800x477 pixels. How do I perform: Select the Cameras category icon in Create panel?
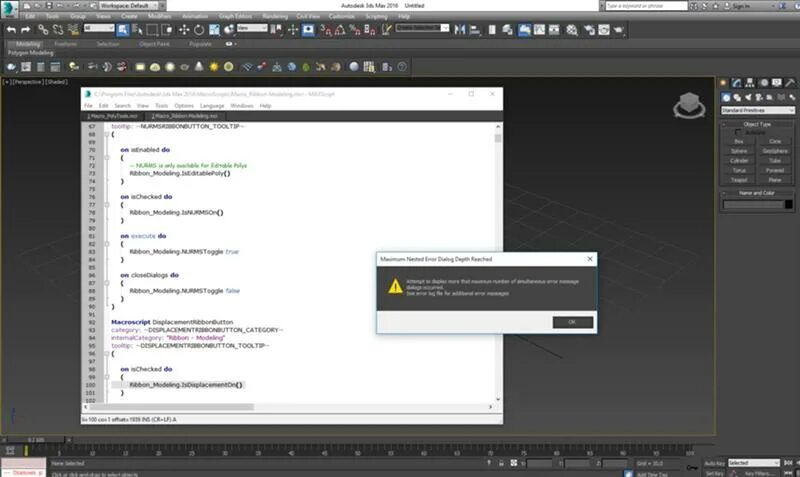click(x=759, y=97)
